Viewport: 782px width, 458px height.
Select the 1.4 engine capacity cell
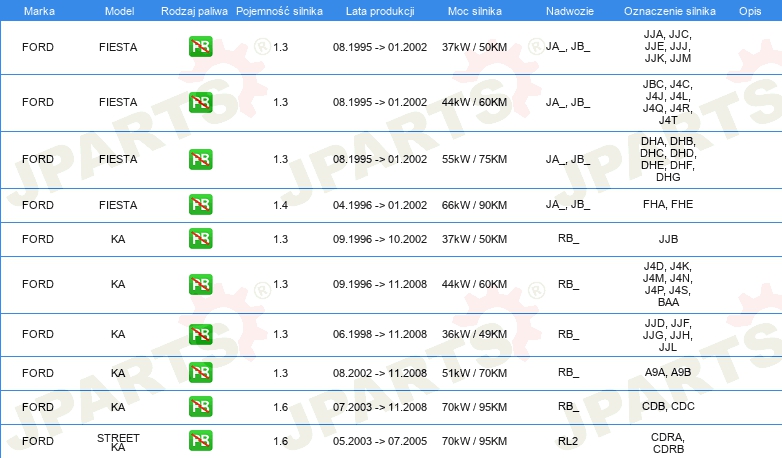pos(280,205)
